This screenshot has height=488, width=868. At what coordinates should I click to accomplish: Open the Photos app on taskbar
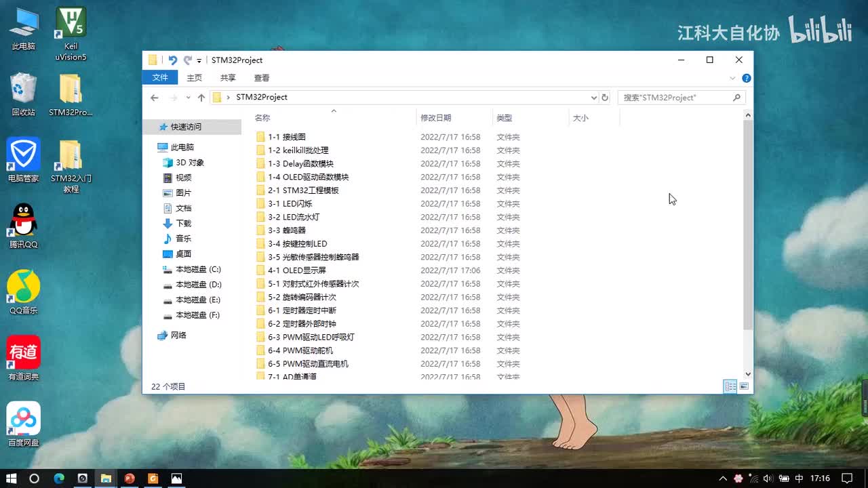[176, 479]
